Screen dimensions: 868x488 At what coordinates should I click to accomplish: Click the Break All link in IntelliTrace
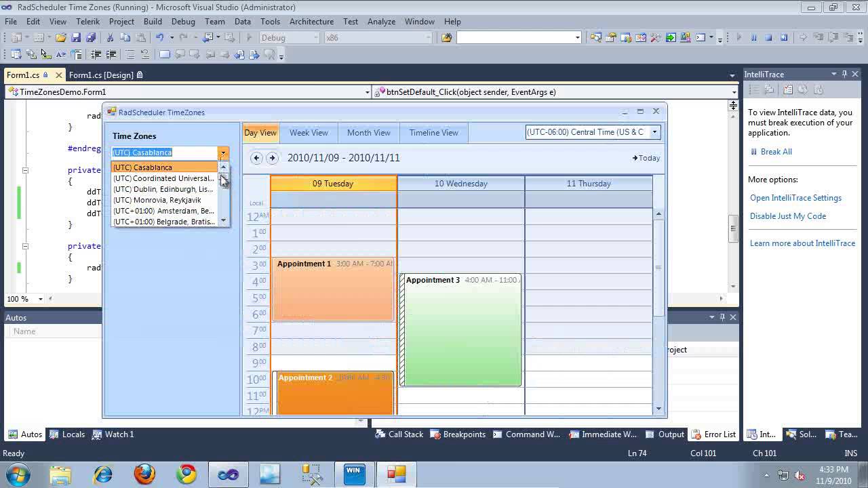(776, 152)
